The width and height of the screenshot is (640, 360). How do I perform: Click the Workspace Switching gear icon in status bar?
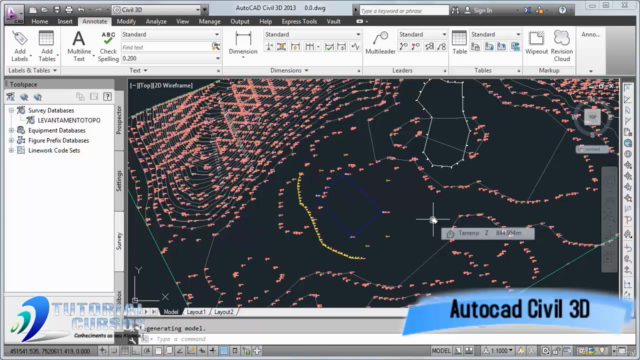coord(545,351)
